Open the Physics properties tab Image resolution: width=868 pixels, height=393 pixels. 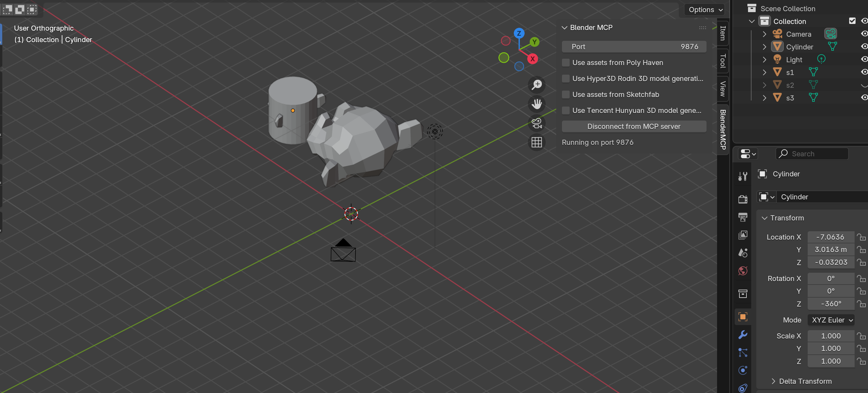point(743,370)
